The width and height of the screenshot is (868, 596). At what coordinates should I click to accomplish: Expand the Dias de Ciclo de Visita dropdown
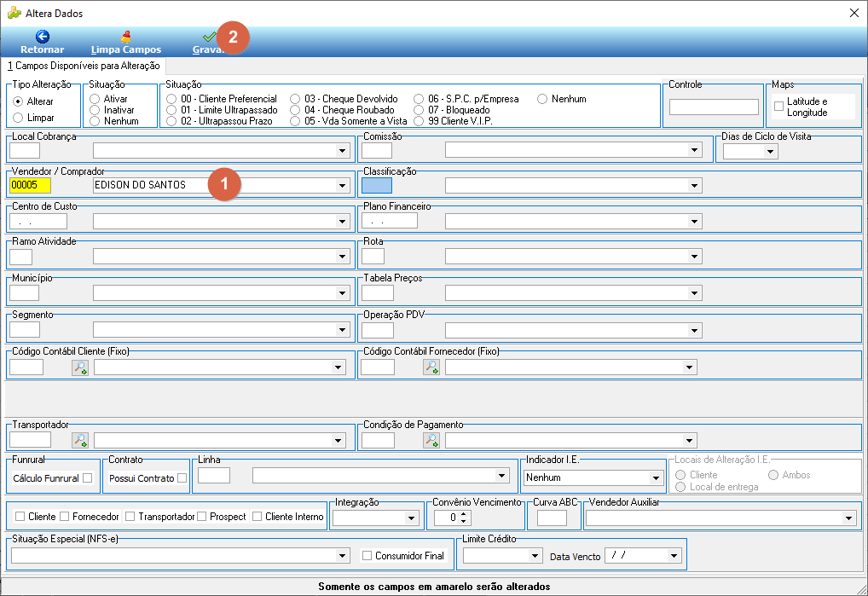(x=770, y=152)
